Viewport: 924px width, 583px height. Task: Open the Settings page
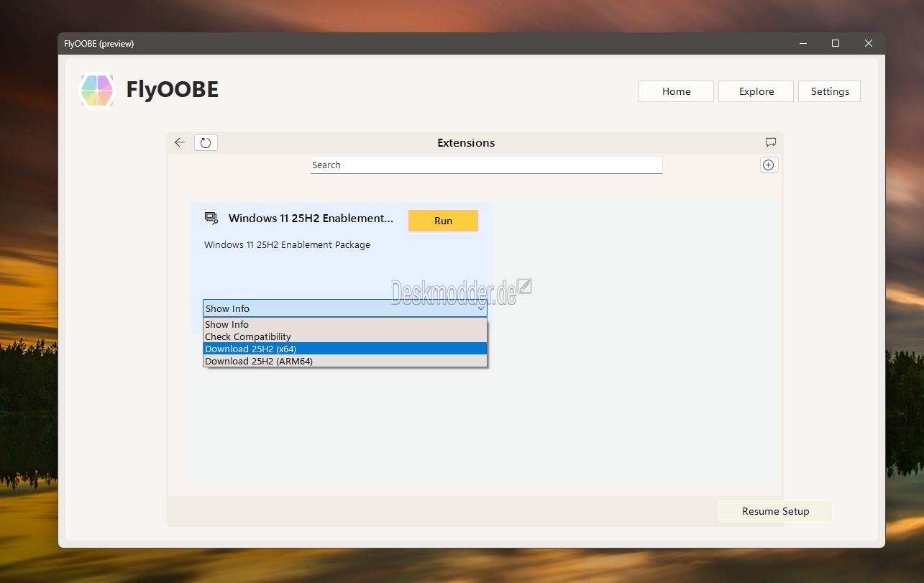[x=829, y=91]
